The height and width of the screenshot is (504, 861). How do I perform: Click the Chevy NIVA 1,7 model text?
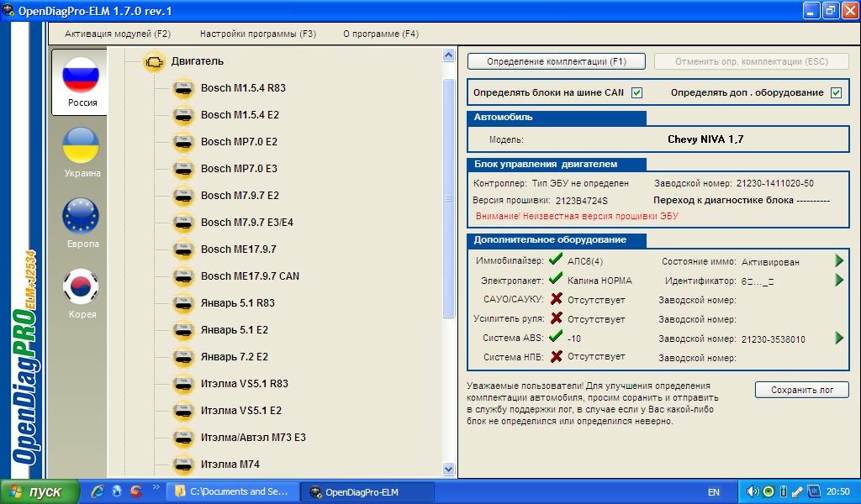click(x=705, y=139)
